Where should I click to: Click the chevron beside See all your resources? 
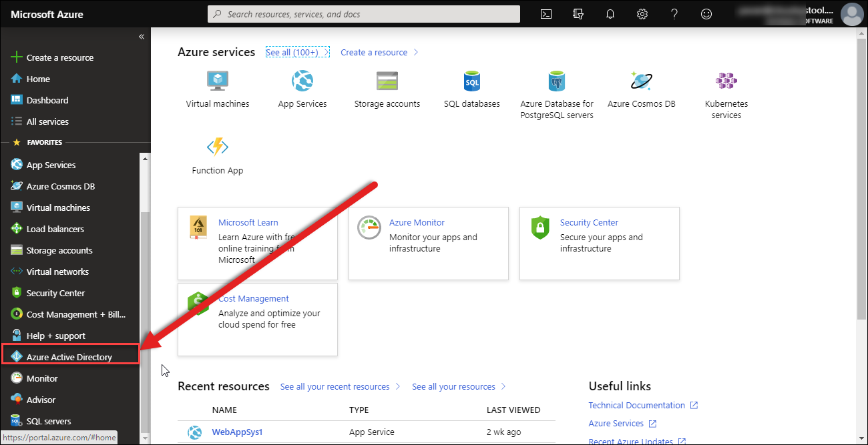pos(503,387)
